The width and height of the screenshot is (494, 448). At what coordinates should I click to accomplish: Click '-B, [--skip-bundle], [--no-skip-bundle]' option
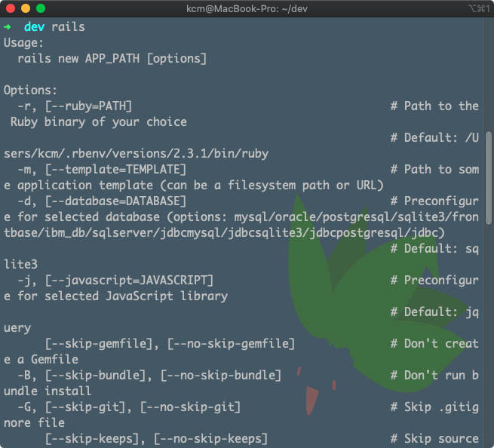(149, 376)
